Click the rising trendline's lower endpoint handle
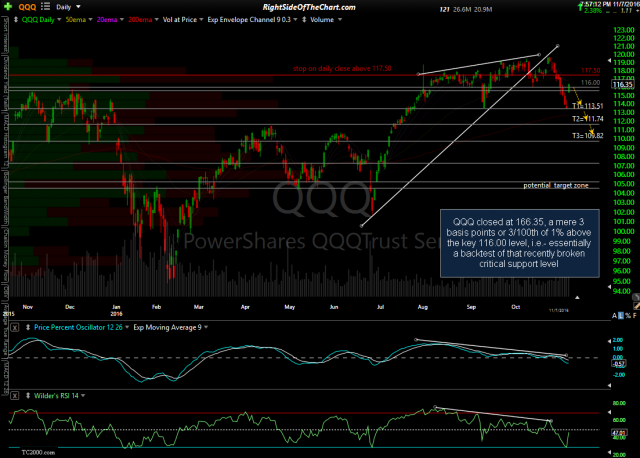This screenshot has height=458, width=640. click(x=361, y=226)
